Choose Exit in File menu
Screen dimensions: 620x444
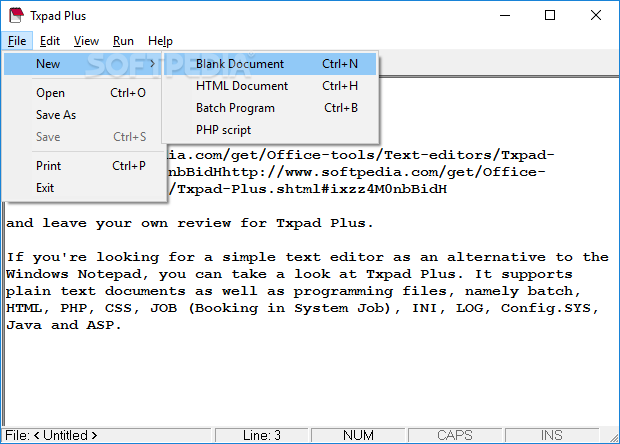[x=84, y=188]
